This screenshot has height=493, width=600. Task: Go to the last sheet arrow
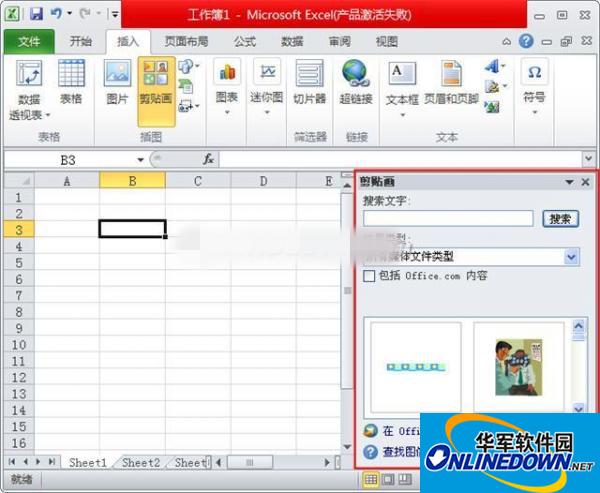(x=52, y=462)
